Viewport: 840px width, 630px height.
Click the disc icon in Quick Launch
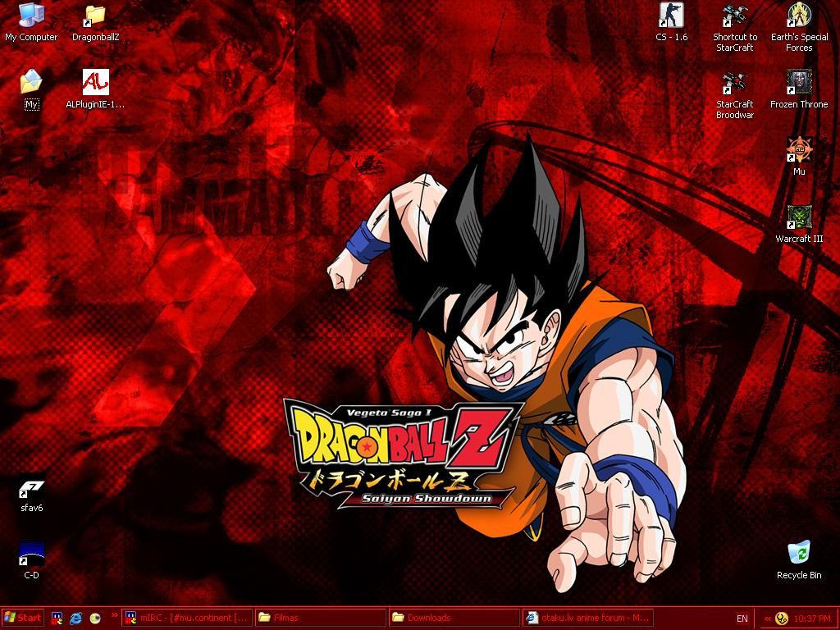click(95, 619)
